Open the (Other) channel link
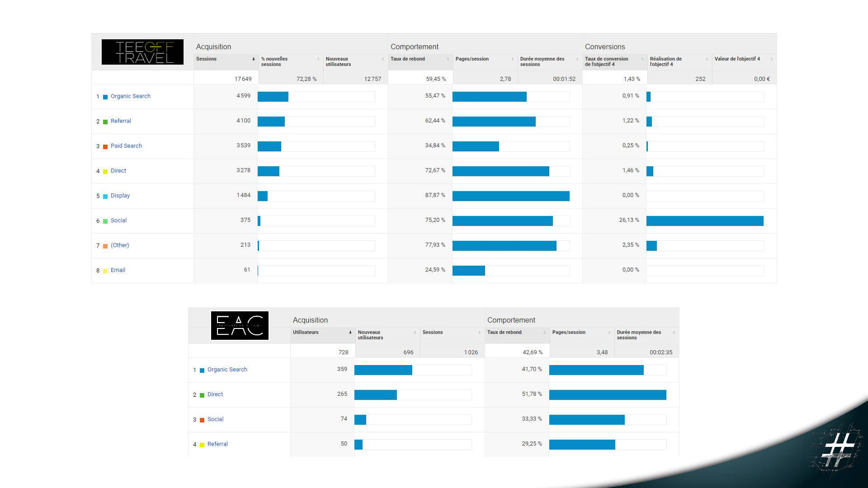 point(120,245)
